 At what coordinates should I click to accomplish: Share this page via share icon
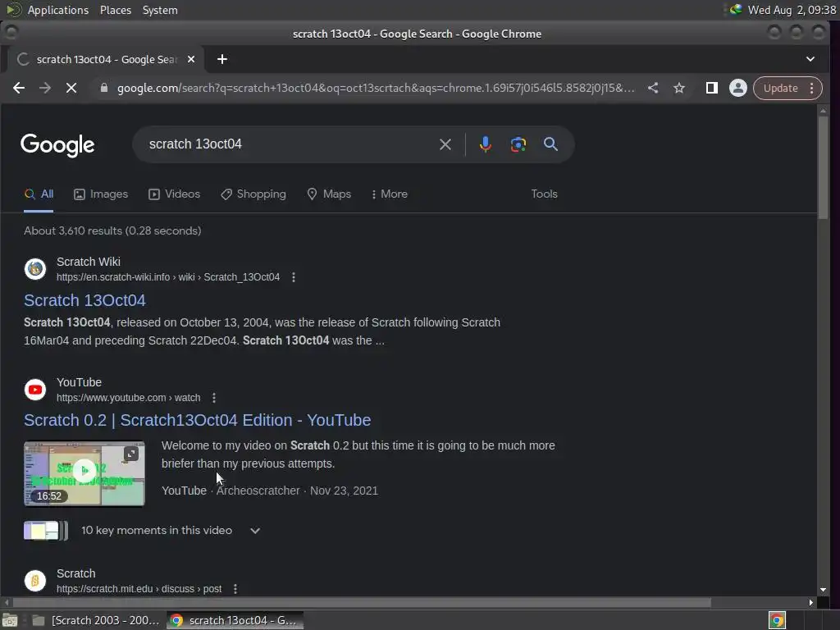tap(652, 88)
